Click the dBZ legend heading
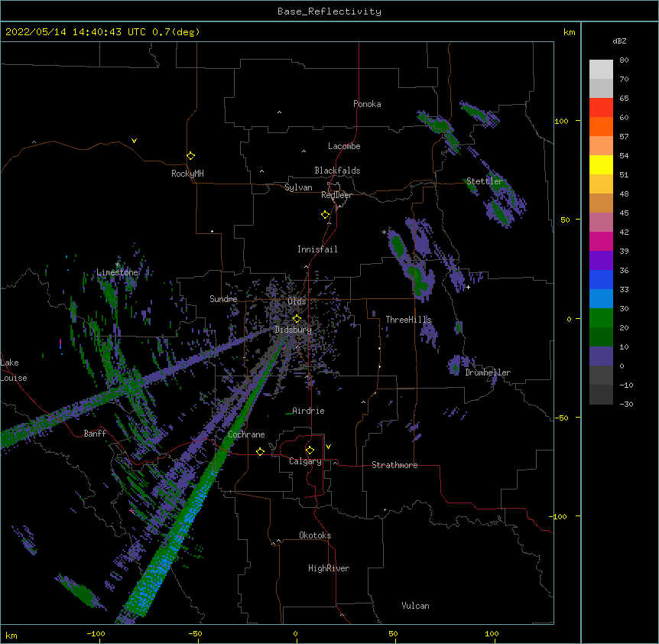The image size is (659, 644). (619, 41)
